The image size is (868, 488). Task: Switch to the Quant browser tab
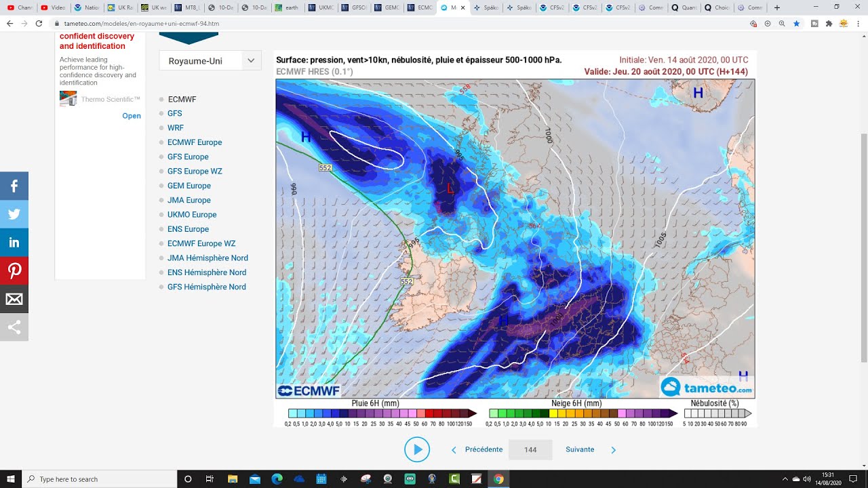[x=684, y=7]
